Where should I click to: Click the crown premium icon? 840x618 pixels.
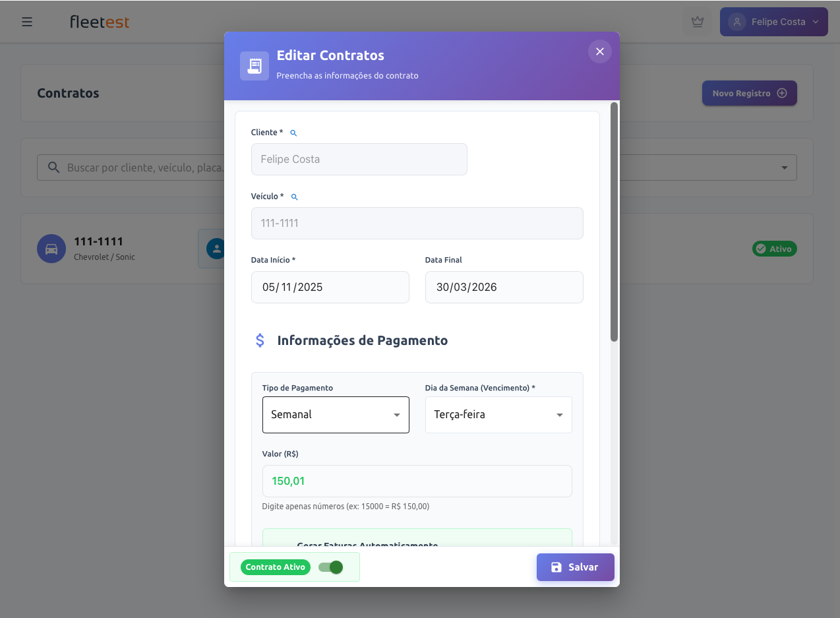pos(697,22)
